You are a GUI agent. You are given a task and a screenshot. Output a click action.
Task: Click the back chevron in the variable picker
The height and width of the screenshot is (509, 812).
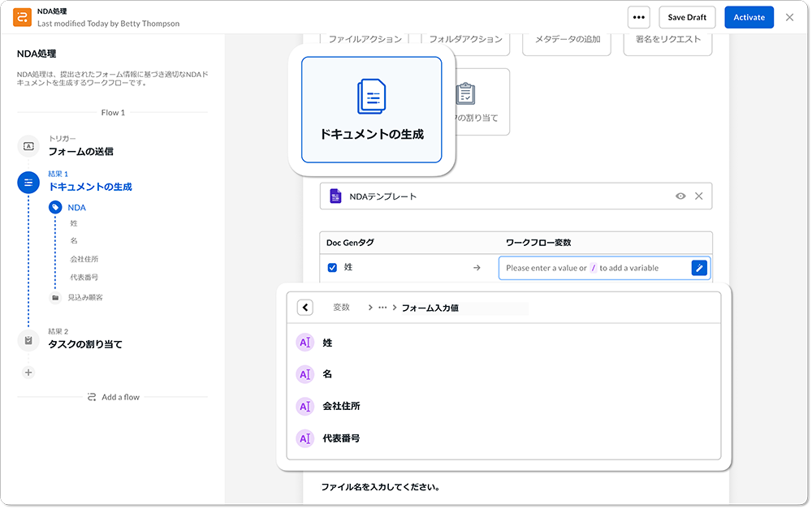coord(304,307)
